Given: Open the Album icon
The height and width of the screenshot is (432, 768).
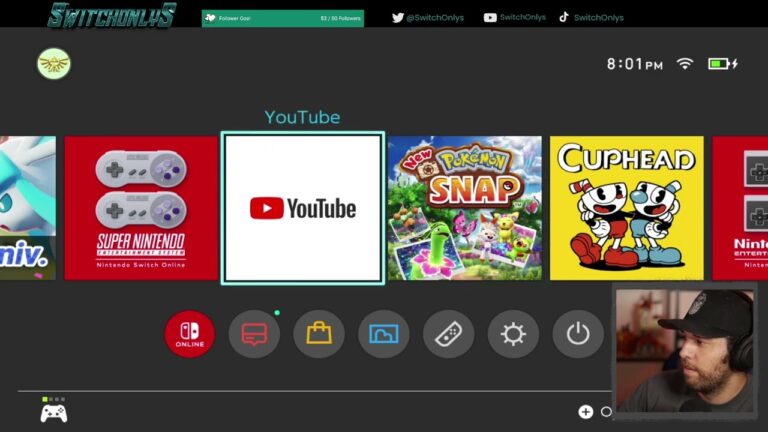Looking at the screenshot, I should (x=384, y=334).
